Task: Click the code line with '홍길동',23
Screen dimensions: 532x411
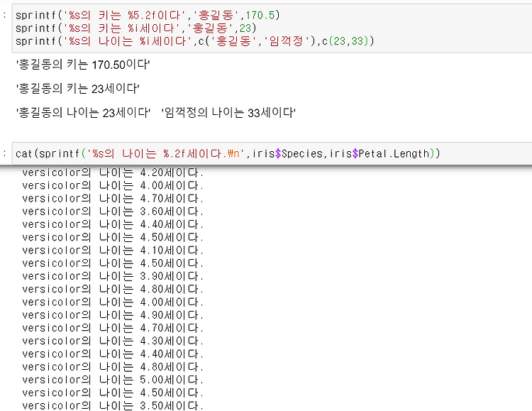Action: pyautogui.click(x=135, y=28)
